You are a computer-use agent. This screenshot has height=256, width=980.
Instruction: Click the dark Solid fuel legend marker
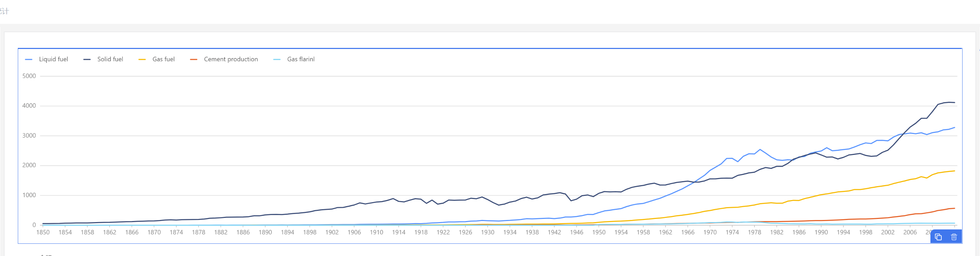pyautogui.click(x=87, y=59)
